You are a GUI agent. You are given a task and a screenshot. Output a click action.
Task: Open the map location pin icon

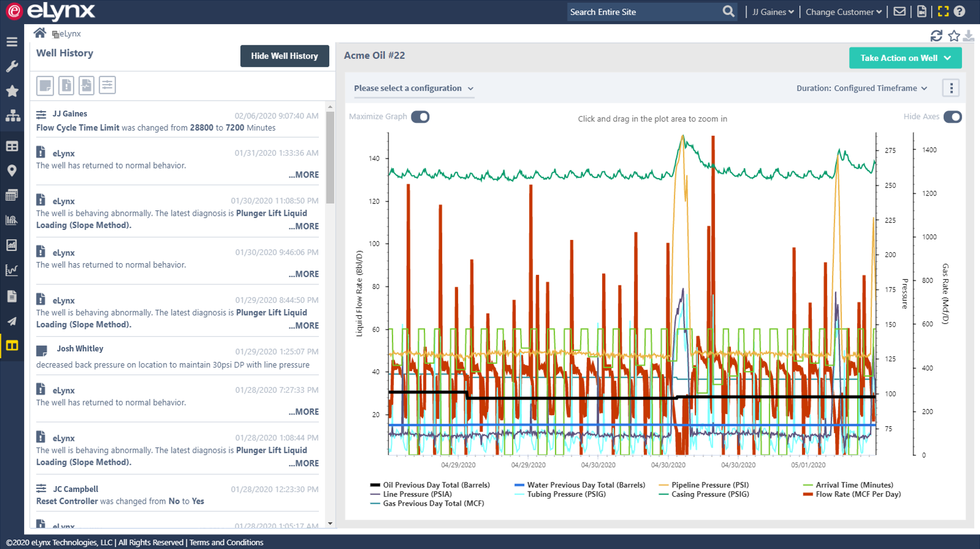(x=12, y=171)
